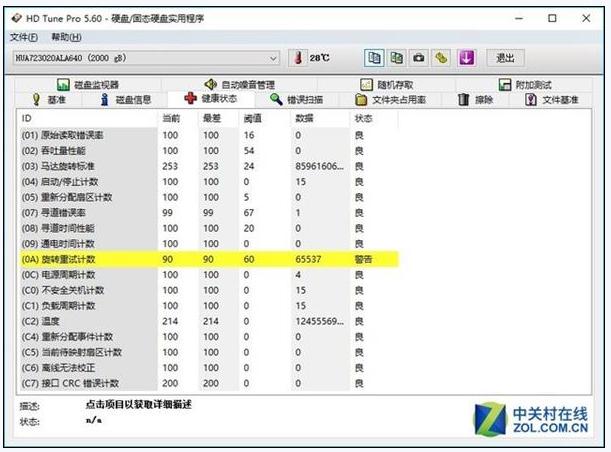Screen dimensions: 611x452
Task: Select the (C1) 负载周期计数 row
Action: coord(208,306)
